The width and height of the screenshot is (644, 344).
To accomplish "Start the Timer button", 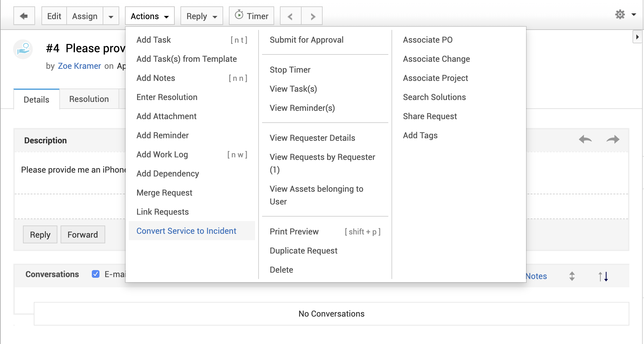I will (252, 16).
